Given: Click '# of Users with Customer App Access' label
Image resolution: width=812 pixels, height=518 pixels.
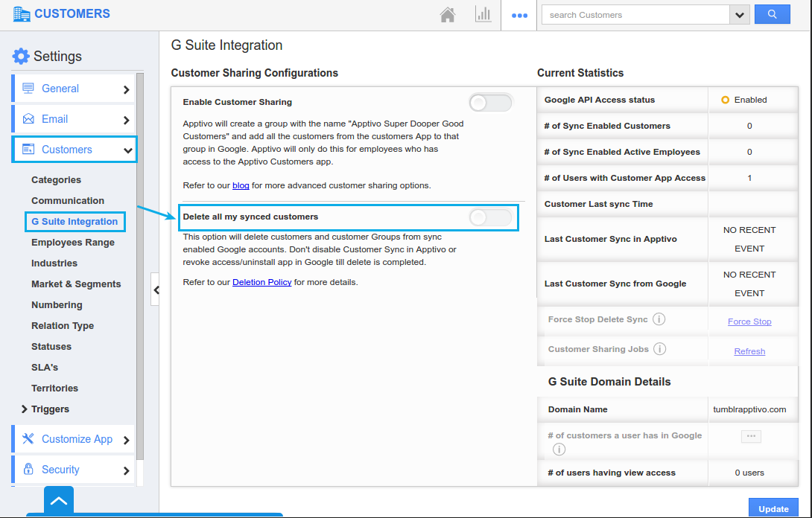Looking at the screenshot, I should 624,178.
